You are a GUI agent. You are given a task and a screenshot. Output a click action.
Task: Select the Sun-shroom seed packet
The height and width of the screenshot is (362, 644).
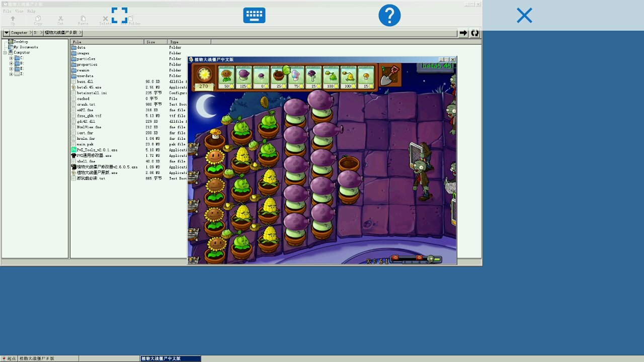366,77
